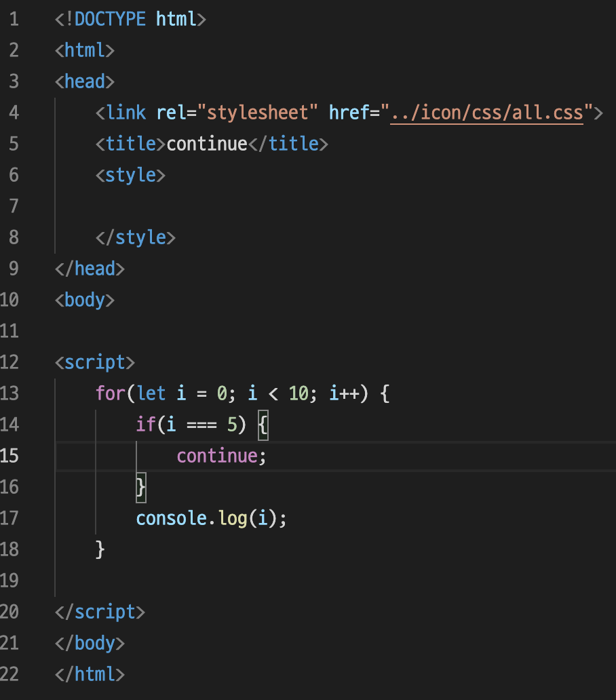This screenshot has width=616, height=700.
Task: Click the number 5 in if condition
Action: (x=232, y=425)
